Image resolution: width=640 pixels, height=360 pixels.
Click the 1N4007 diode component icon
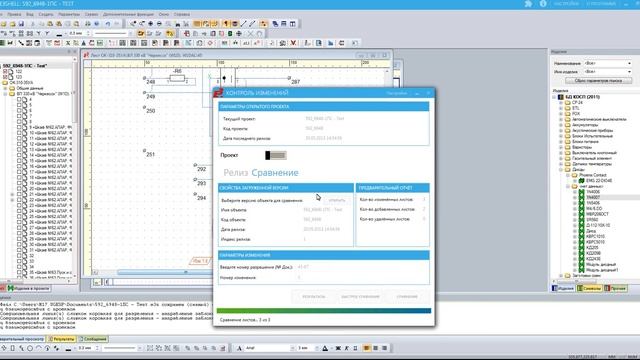(581, 197)
